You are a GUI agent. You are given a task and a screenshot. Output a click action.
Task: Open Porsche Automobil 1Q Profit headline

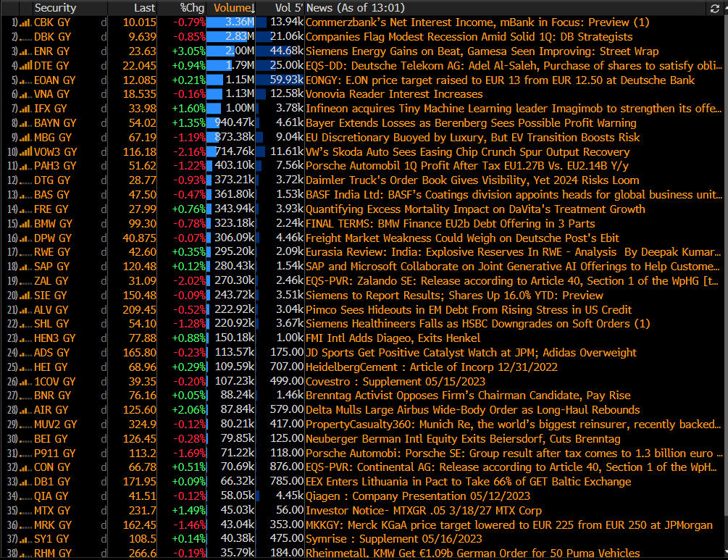tap(467, 166)
